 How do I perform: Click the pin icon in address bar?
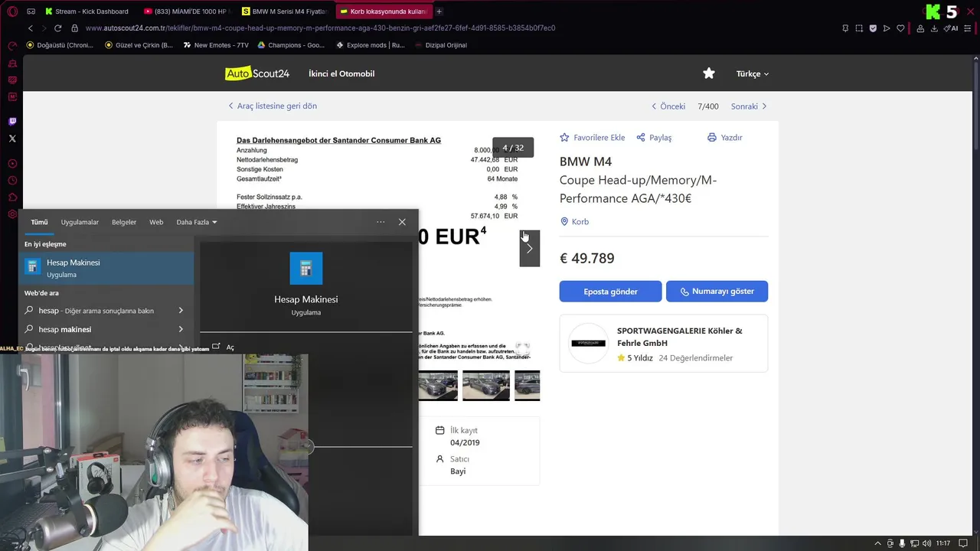845,28
